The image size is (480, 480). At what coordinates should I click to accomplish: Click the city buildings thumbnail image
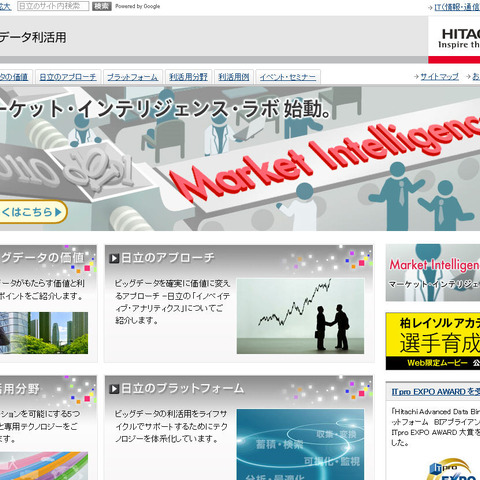click(44, 333)
